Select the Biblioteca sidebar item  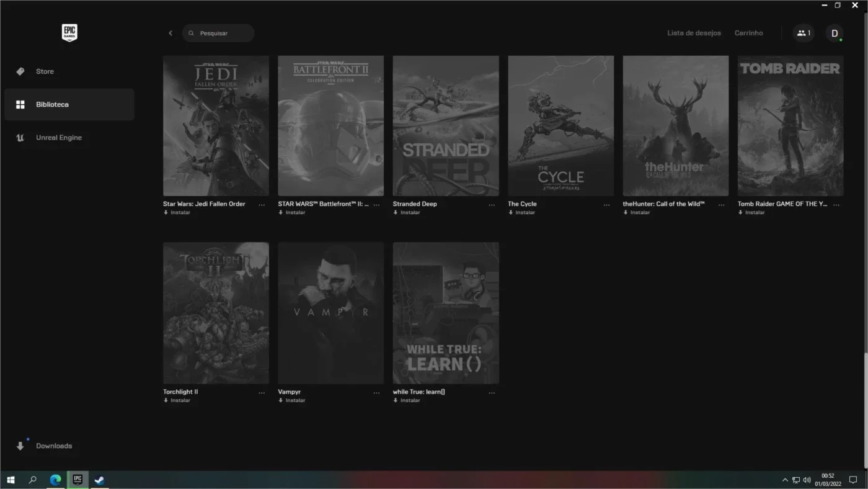pos(69,104)
